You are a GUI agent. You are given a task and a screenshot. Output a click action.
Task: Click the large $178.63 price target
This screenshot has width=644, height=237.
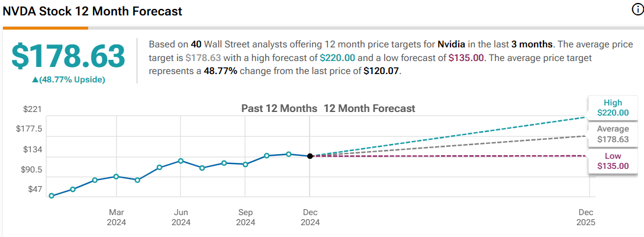coord(69,56)
